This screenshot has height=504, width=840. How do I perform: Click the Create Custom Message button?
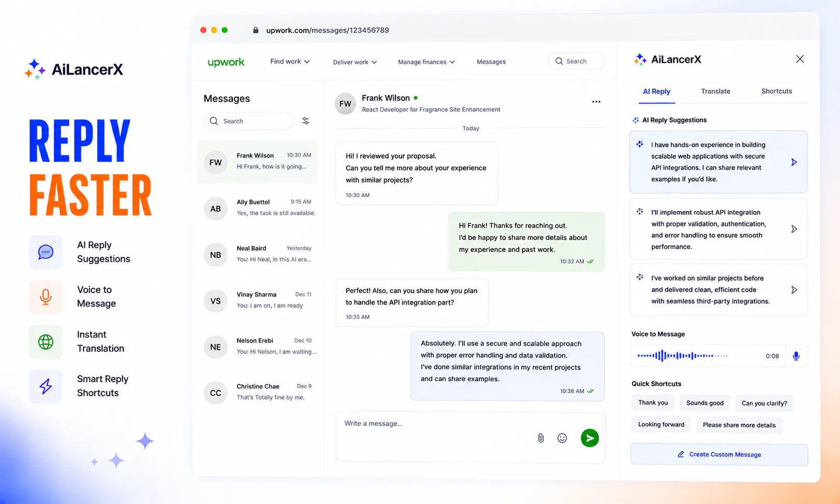719,455
